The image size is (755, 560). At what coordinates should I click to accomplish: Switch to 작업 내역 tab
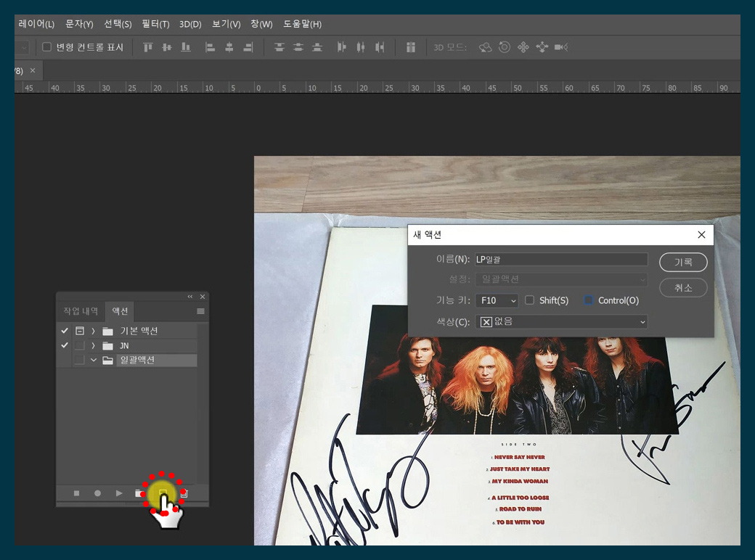pyautogui.click(x=81, y=311)
